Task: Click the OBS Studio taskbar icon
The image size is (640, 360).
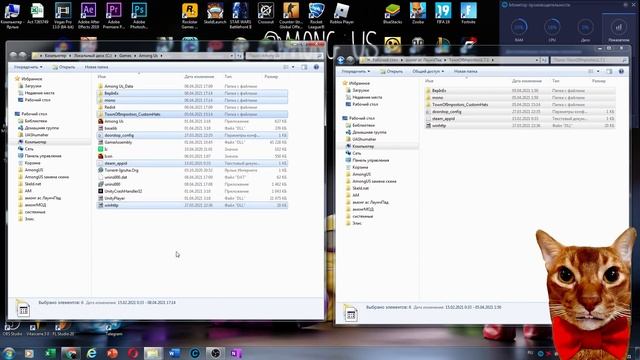Action: point(216,353)
